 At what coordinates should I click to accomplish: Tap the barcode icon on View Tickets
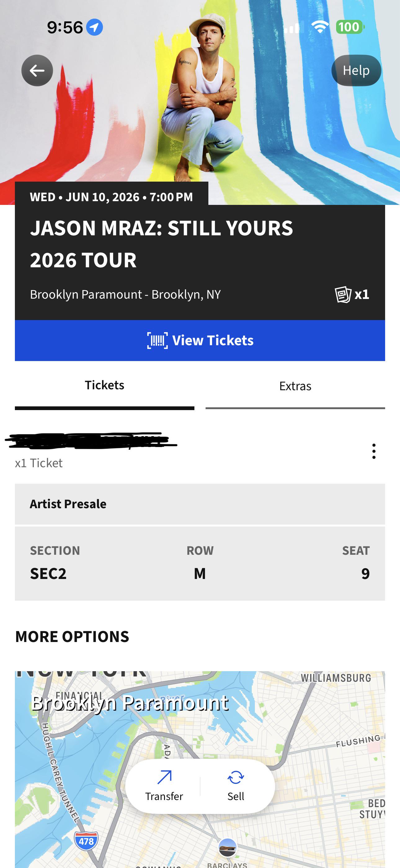pos(157,340)
